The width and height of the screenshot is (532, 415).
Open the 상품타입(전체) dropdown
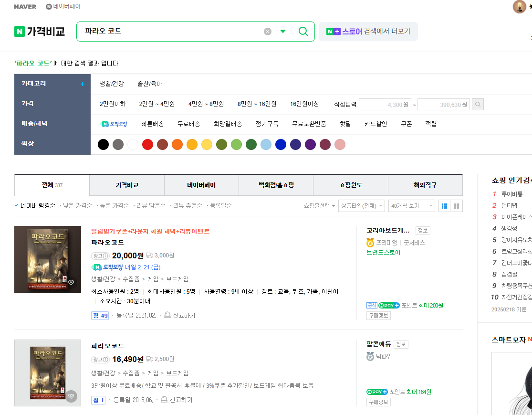point(361,206)
